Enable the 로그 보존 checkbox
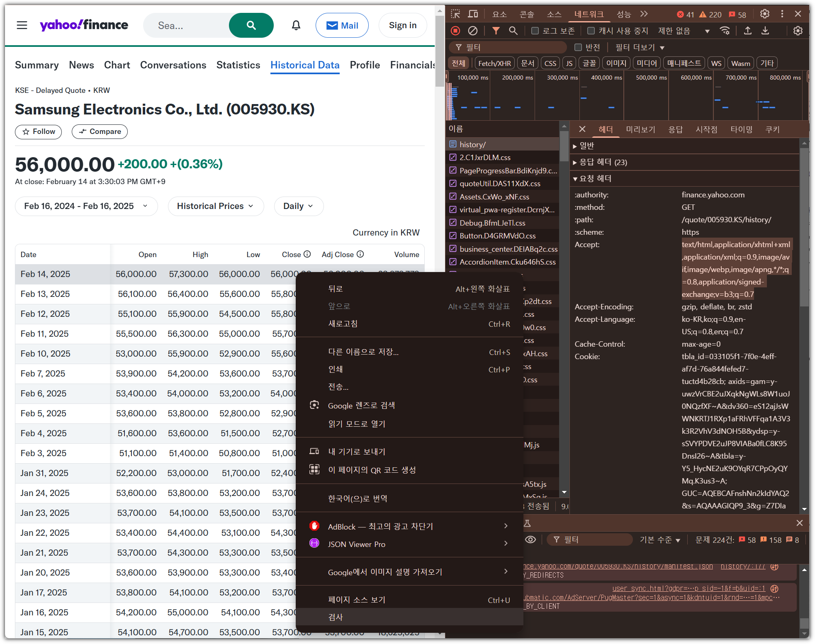 [535, 31]
